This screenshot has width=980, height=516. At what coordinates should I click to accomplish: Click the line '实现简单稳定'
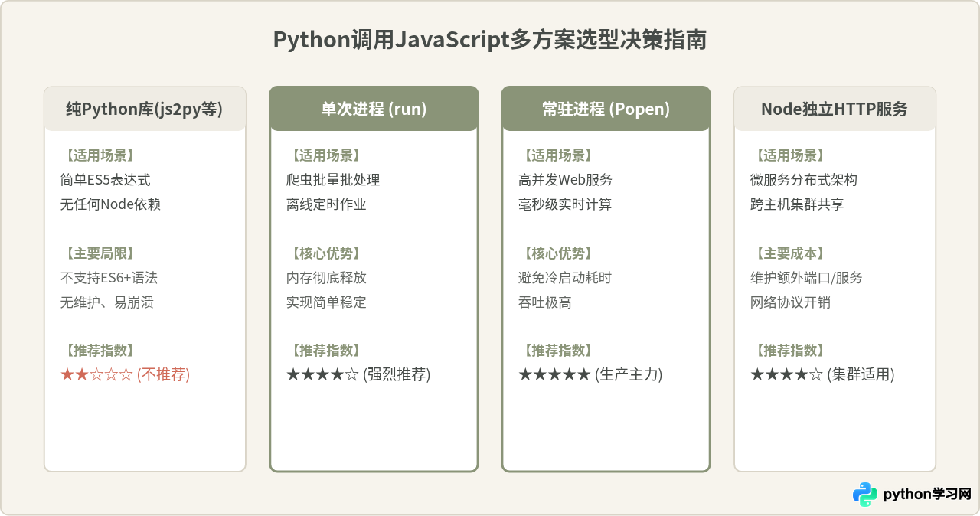tap(326, 302)
